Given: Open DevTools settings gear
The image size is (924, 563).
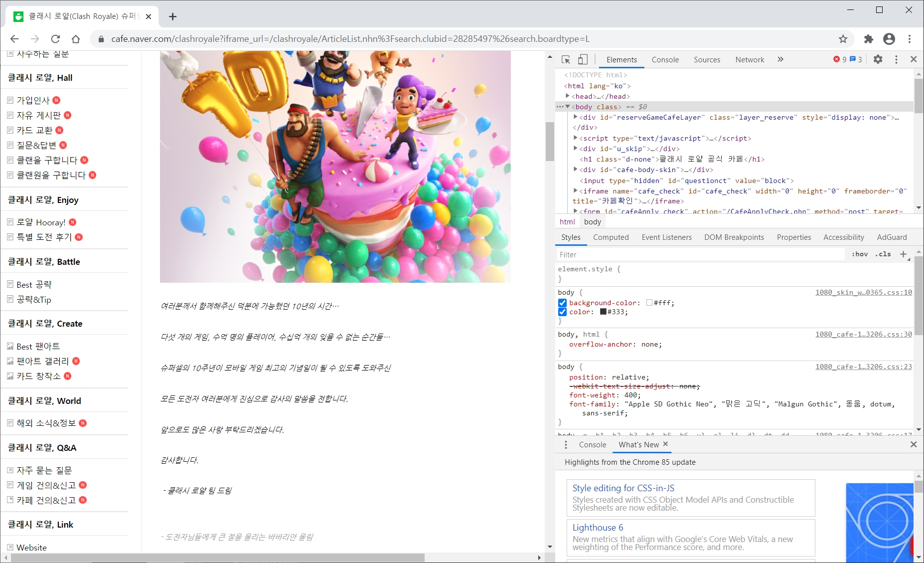Looking at the screenshot, I should [x=878, y=59].
